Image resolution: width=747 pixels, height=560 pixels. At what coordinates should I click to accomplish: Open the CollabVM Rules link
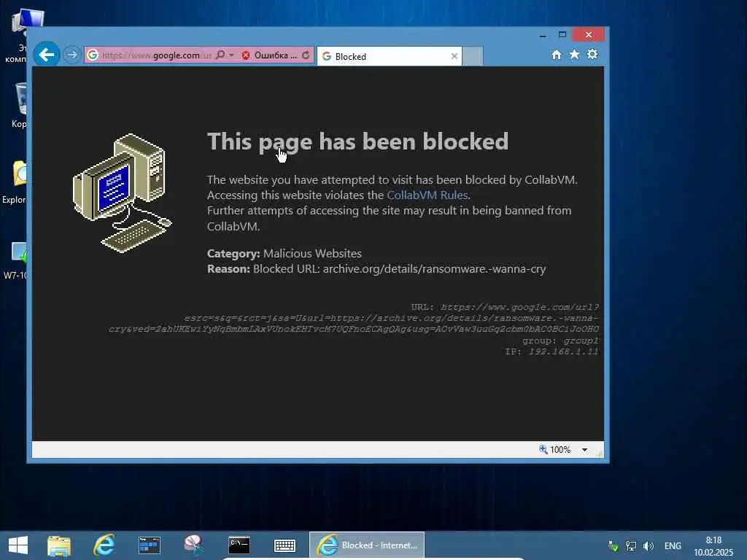[x=427, y=195]
